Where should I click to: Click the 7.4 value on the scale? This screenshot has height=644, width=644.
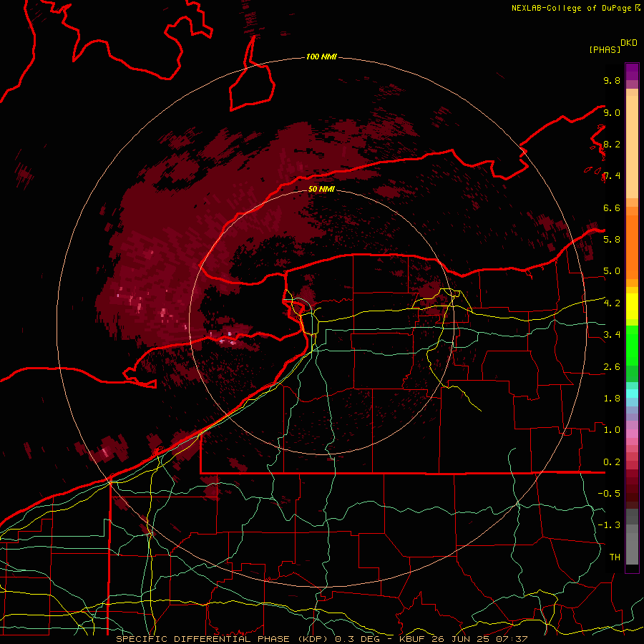point(612,176)
